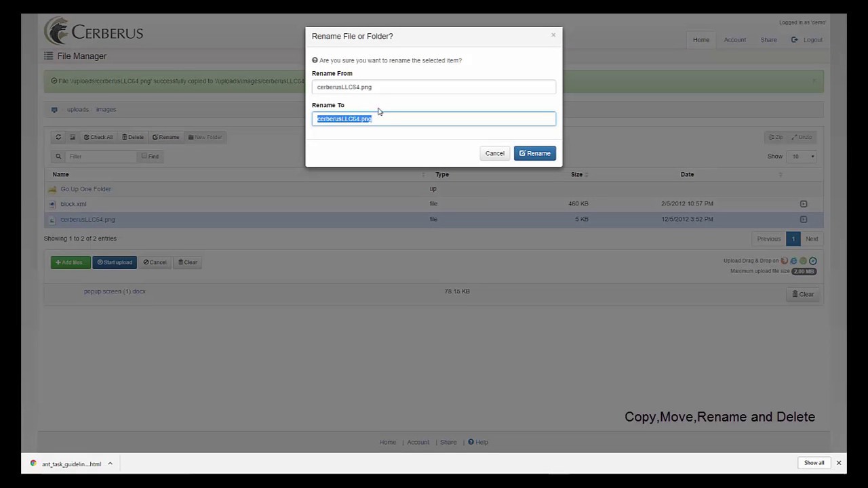This screenshot has width=868, height=488.
Task: Click the Rename To text field
Action: (434, 119)
